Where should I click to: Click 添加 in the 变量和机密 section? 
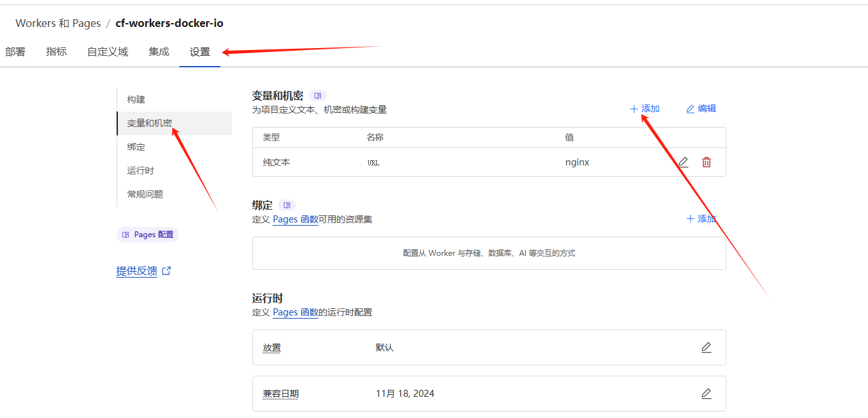[644, 109]
